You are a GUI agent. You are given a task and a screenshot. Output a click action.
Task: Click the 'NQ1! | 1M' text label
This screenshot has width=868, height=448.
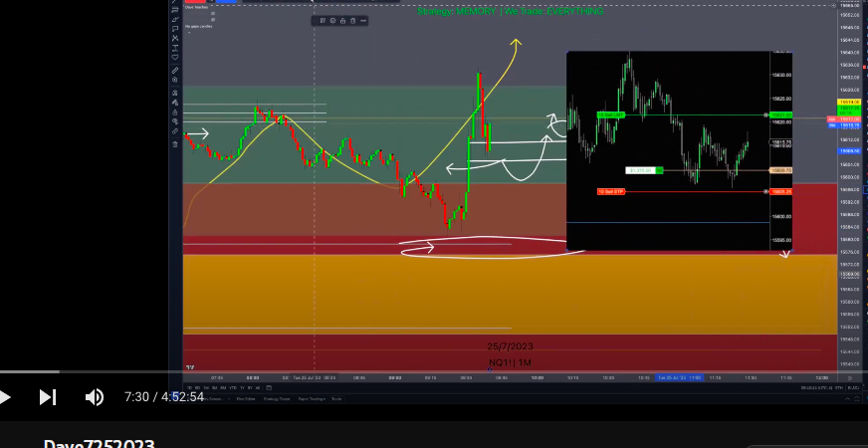[510, 362]
